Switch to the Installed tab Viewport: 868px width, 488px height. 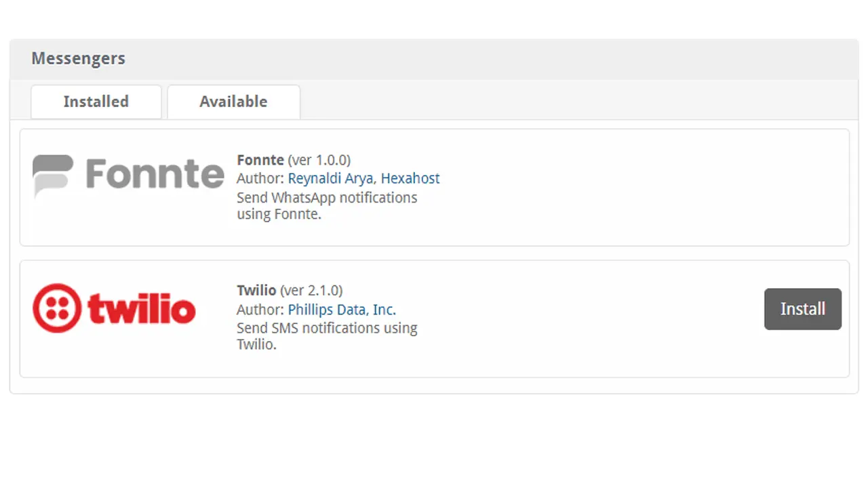point(96,102)
